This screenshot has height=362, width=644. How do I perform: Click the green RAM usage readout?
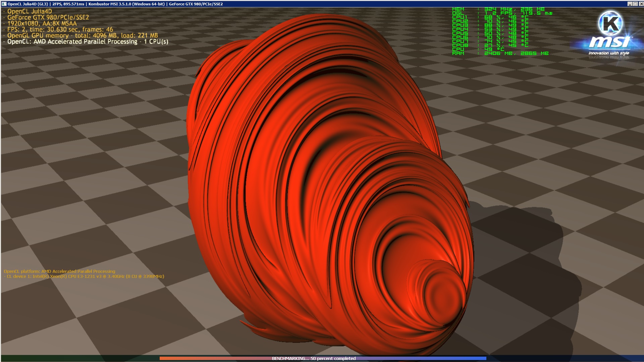pyautogui.click(x=500, y=53)
